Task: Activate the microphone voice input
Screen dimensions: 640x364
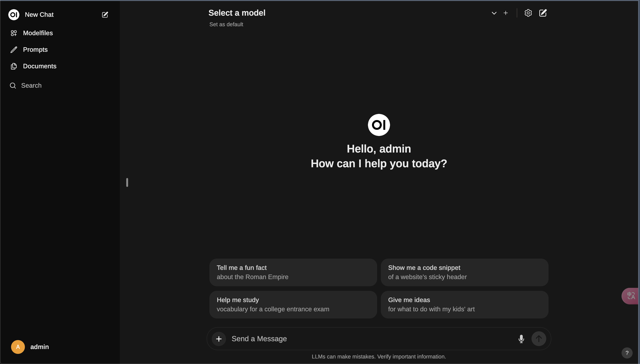Action: point(521,339)
